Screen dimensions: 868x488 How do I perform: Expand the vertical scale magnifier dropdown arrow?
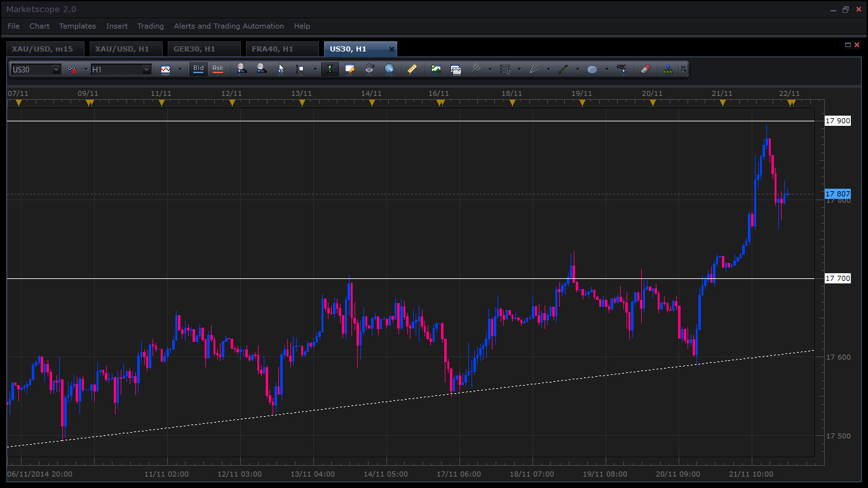coord(315,69)
